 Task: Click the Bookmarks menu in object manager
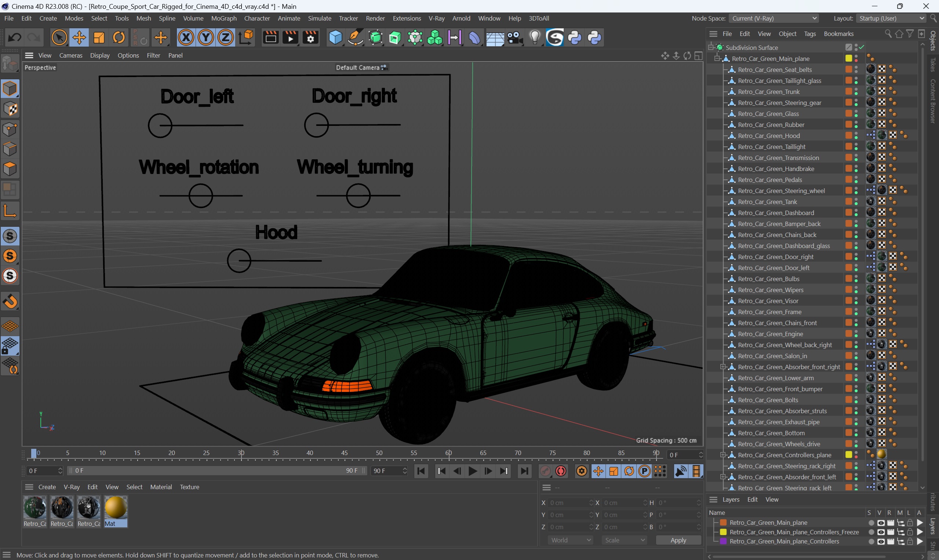pyautogui.click(x=838, y=34)
